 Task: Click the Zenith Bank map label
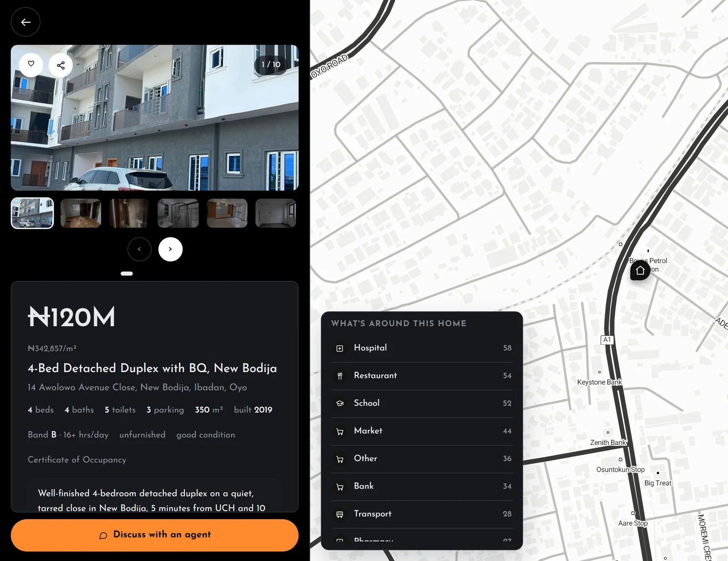coord(608,442)
